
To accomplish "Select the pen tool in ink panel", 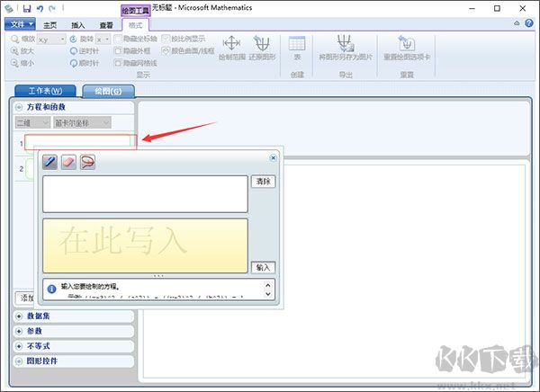I will (49, 162).
